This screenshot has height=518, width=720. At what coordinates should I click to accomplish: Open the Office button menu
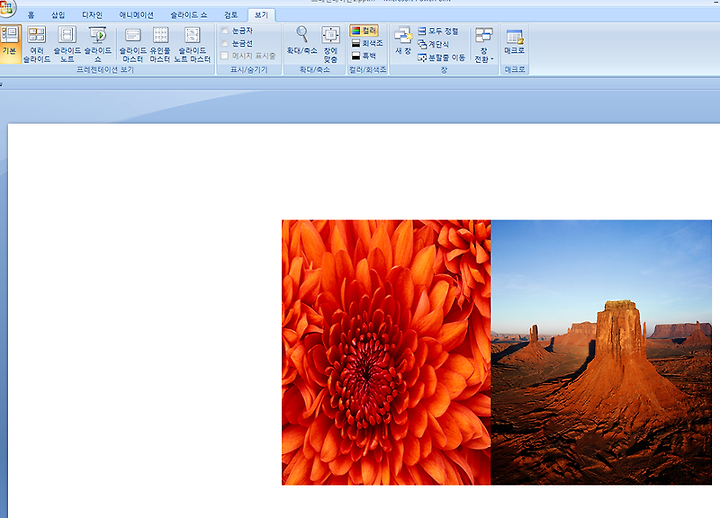pos(6,8)
